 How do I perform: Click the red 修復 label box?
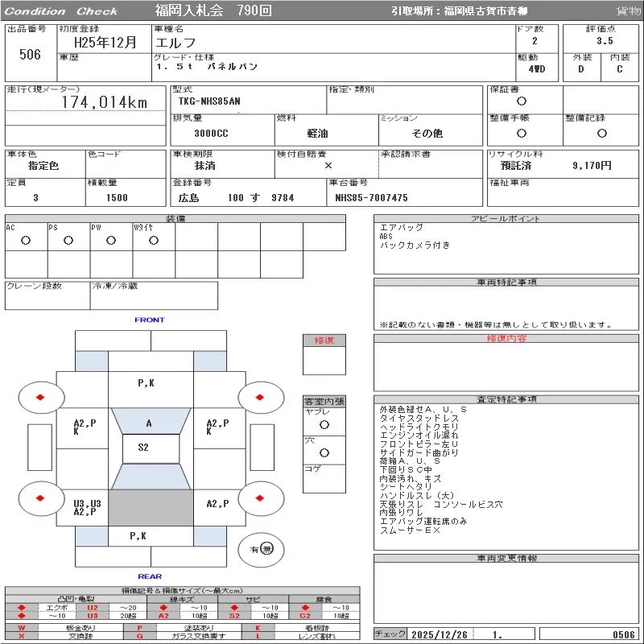point(324,341)
